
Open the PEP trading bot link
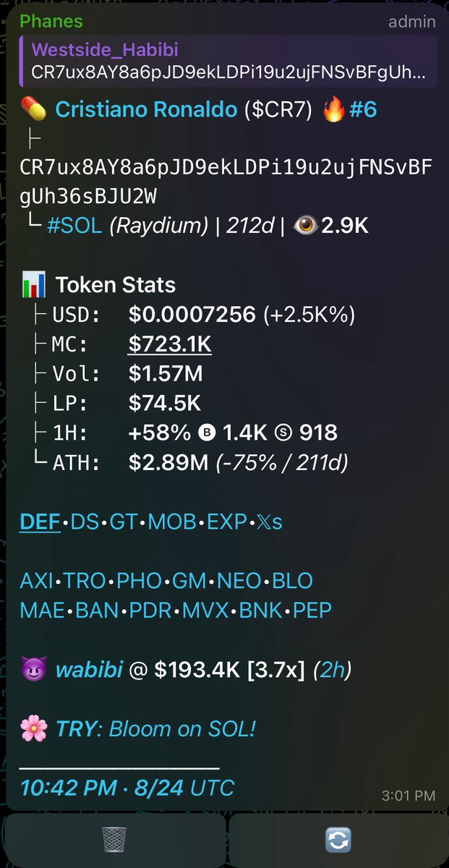(x=312, y=610)
